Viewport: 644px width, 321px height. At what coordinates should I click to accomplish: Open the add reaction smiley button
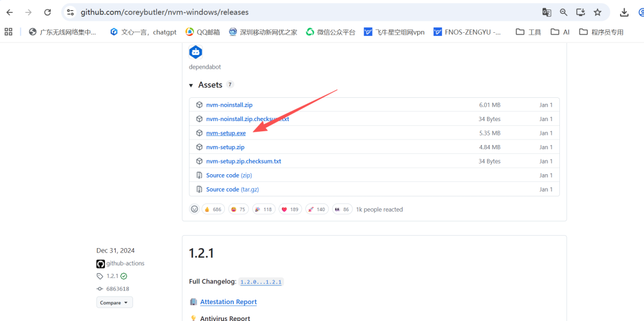[194, 209]
